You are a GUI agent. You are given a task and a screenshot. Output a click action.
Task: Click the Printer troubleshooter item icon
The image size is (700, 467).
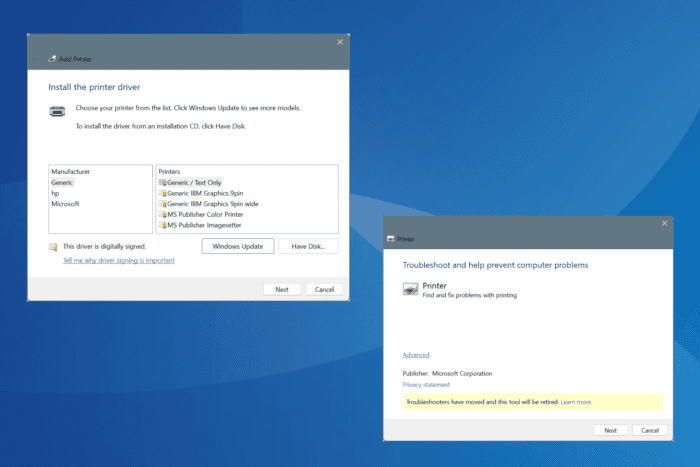pyautogui.click(x=411, y=289)
